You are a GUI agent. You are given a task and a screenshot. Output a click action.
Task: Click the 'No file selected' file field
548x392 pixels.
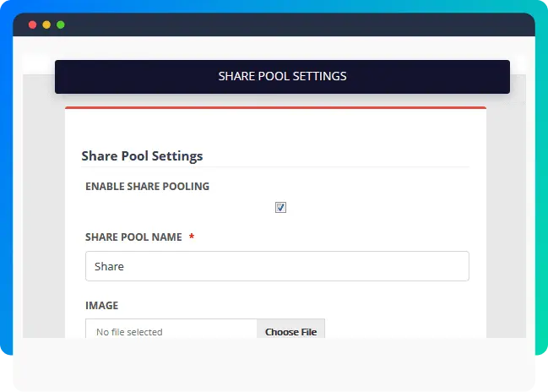click(x=171, y=332)
